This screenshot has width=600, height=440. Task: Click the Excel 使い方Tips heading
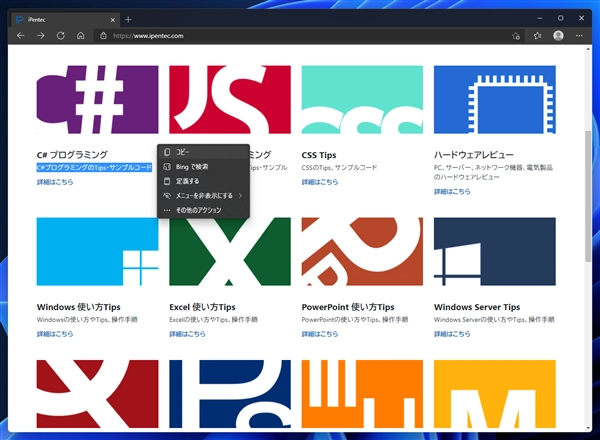click(x=202, y=307)
